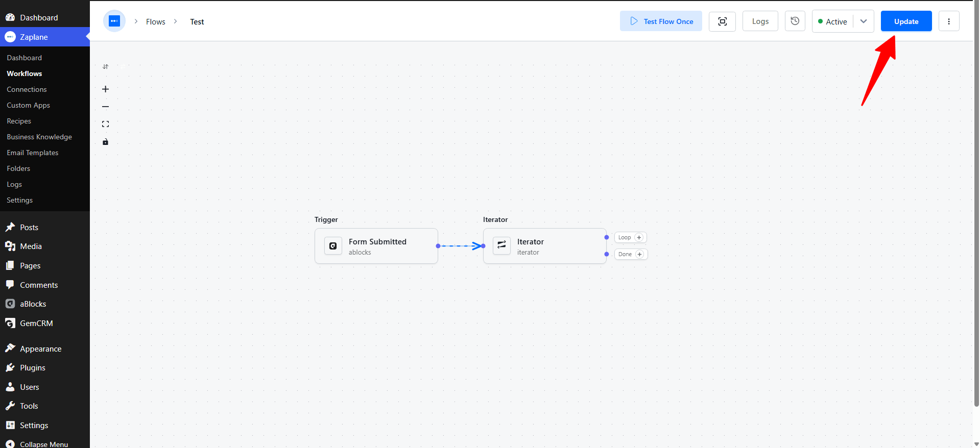The width and height of the screenshot is (980, 448).
Task: Click the Media icon in WordPress sidebar
Action: [10, 246]
